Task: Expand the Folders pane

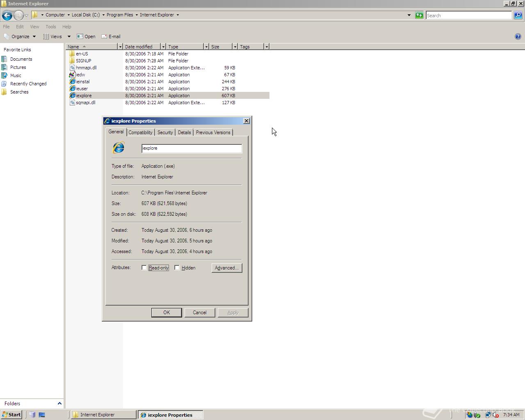Action: (59, 404)
